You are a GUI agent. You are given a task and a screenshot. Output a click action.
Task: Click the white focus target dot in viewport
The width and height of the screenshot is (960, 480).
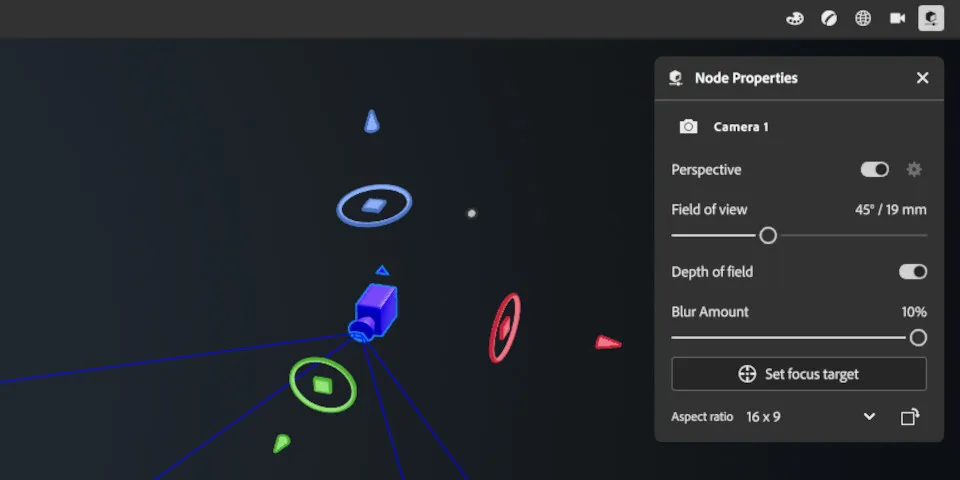(471, 214)
